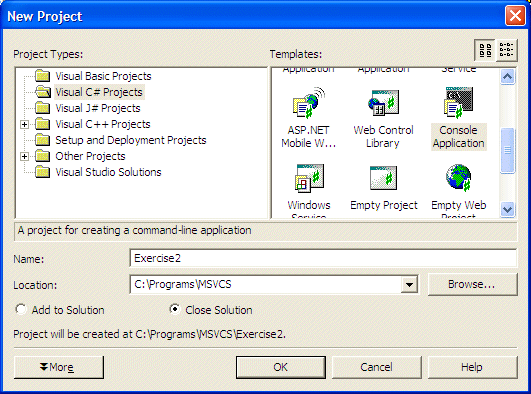
Task: Expand the Visual C++ Projects node
Action: click(x=24, y=124)
